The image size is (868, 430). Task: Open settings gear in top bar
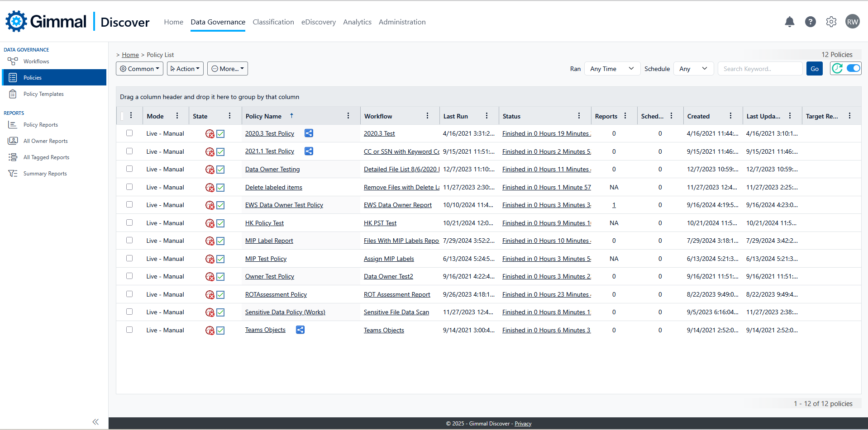831,22
